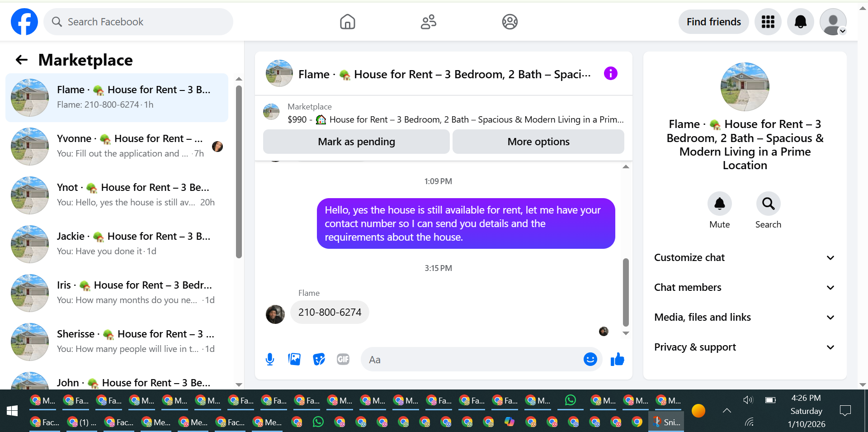The image size is (868, 432).
Task: Open the notifications bell in top bar
Action: coord(801,22)
